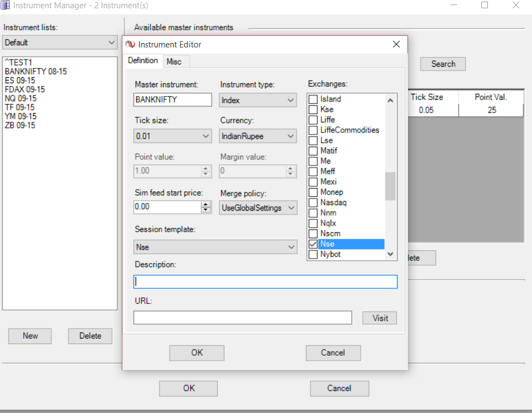Image resolution: width=532 pixels, height=413 pixels.
Task: Click exchanges list scroll down arrow
Action: click(390, 254)
